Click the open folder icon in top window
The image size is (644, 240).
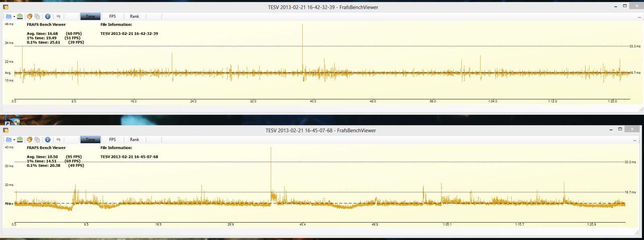click(8, 16)
